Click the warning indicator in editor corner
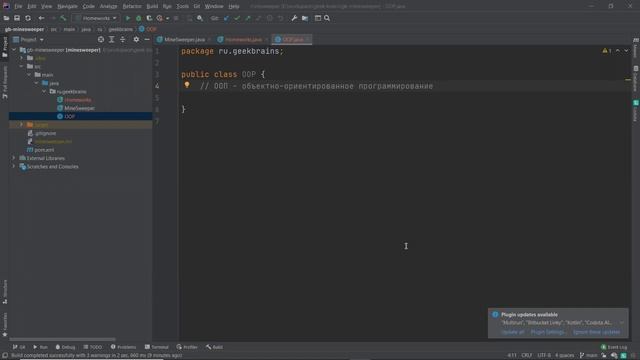 (x=607, y=51)
